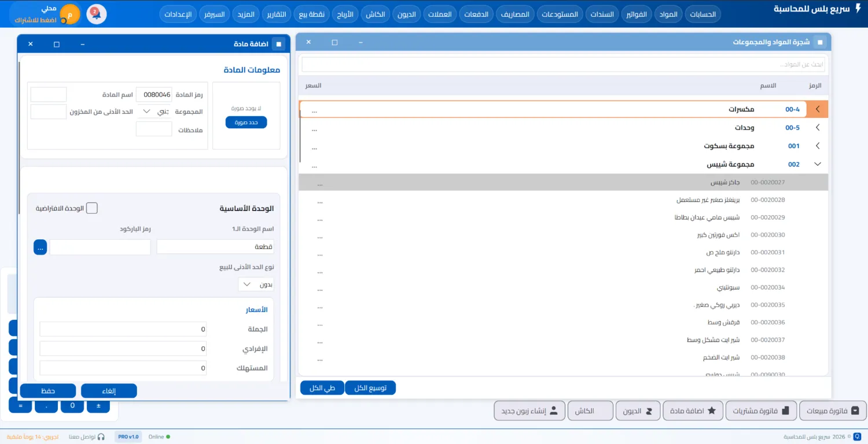
Task: Open the barcode ellipsis button in unit section
Action: tap(40, 247)
